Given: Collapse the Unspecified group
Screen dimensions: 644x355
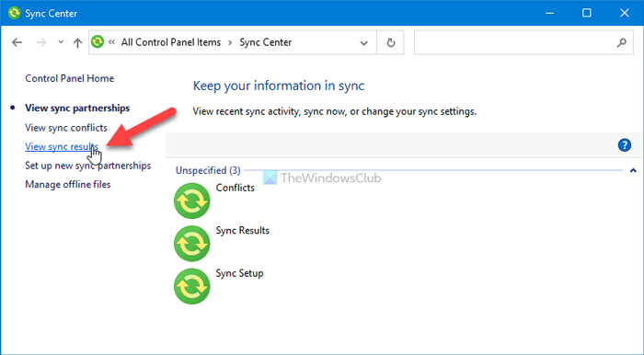Looking at the screenshot, I should coord(633,170).
